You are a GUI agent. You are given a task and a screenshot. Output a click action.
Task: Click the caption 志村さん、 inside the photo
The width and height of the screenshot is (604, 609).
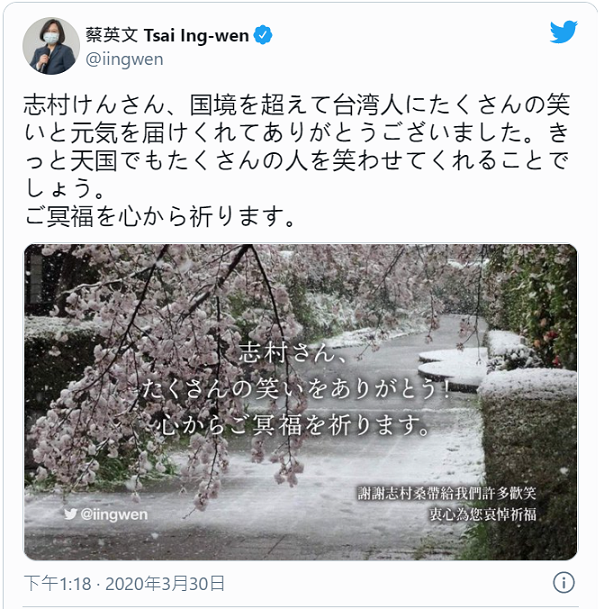tap(292, 353)
